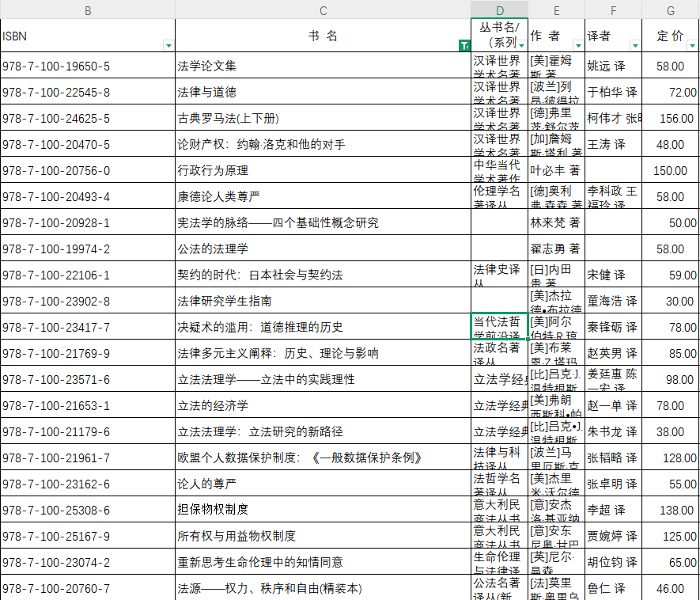The width and height of the screenshot is (700, 600).
Task: Select column C header
Action: tap(323, 9)
